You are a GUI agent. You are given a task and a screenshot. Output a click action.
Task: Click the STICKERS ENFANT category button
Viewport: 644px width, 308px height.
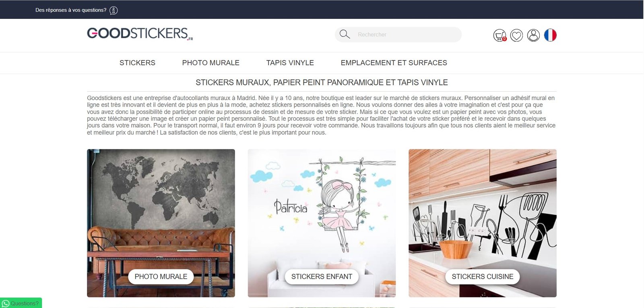[322, 277]
